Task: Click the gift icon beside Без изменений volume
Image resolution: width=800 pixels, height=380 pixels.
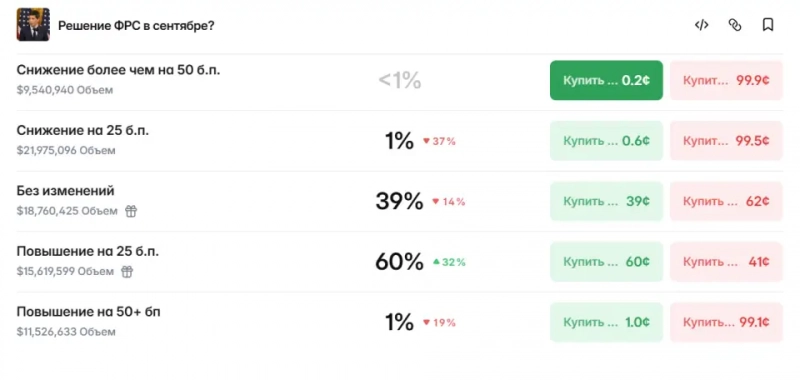Action: (131, 211)
